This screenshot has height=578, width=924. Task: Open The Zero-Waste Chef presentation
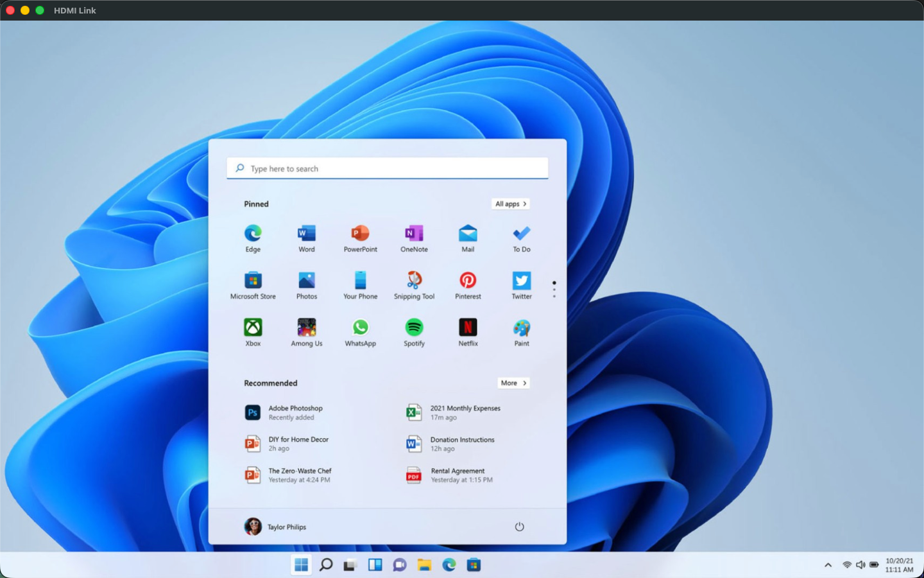(289, 475)
